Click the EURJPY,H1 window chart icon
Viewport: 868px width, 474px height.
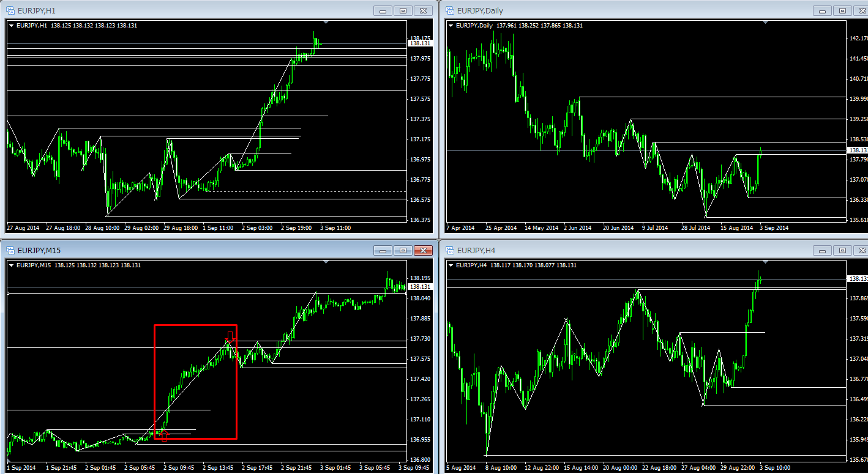click(10, 10)
